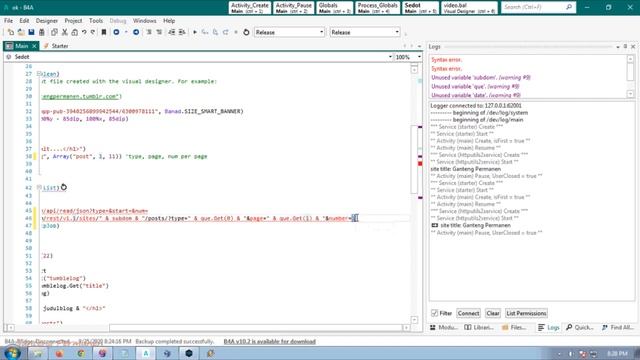Click the search magnifier icon in title bar
The image size is (640, 360).
pos(569,7)
